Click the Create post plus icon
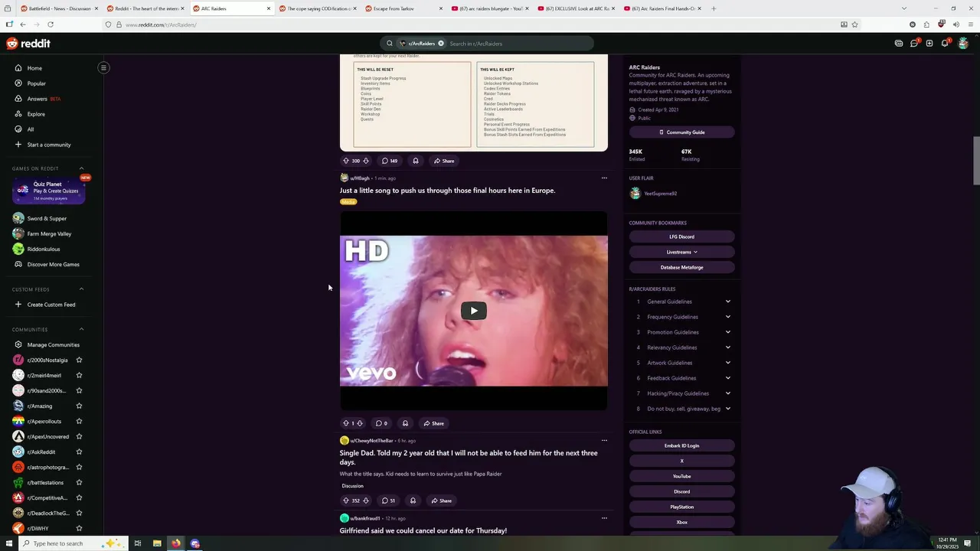The image size is (980, 551). pyautogui.click(x=929, y=44)
